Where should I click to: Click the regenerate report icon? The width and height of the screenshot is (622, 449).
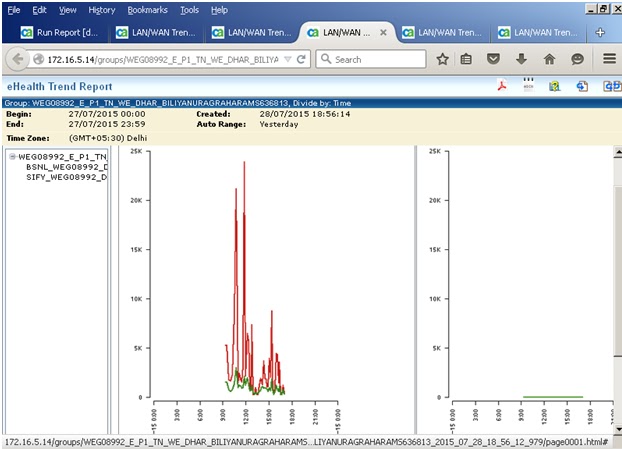click(x=582, y=86)
